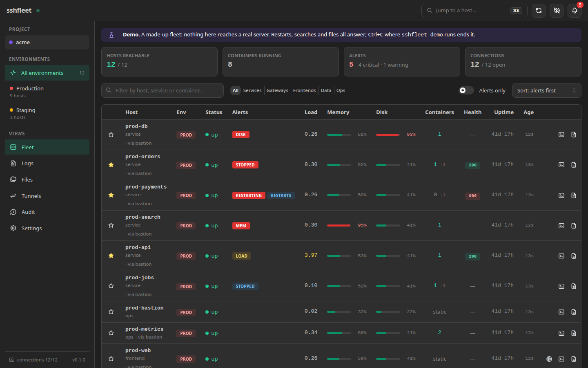Open the Fleet view
Image resolution: width=588 pixels, height=368 pixels.
(47, 147)
